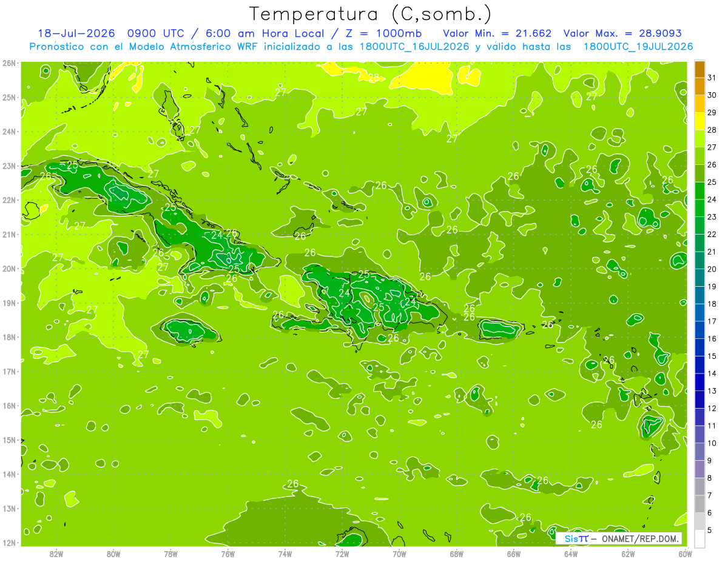Click the "76W" longitude axis label
The width and height of the screenshot is (728, 562).
point(227,554)
